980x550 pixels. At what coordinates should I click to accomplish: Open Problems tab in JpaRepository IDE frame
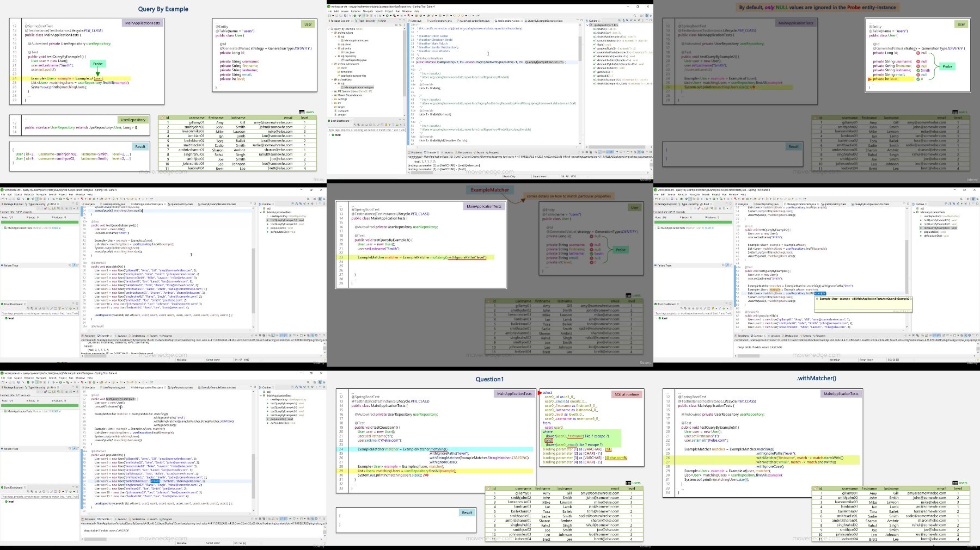pyautogui.click(x=416, y=152)
